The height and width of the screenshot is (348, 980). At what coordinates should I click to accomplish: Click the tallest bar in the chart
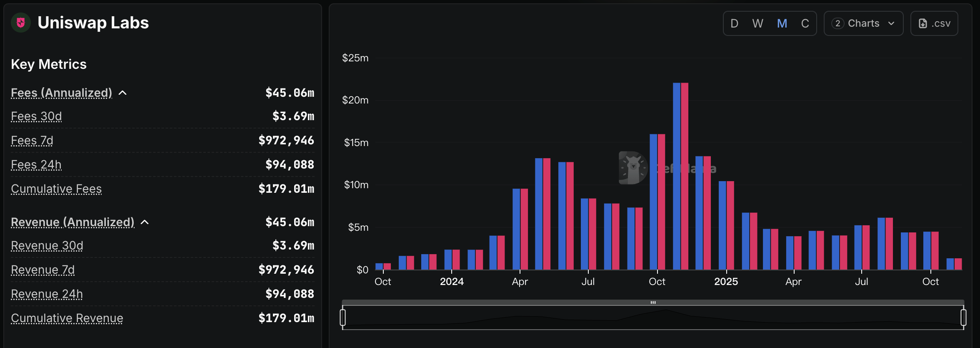point(680,175)
